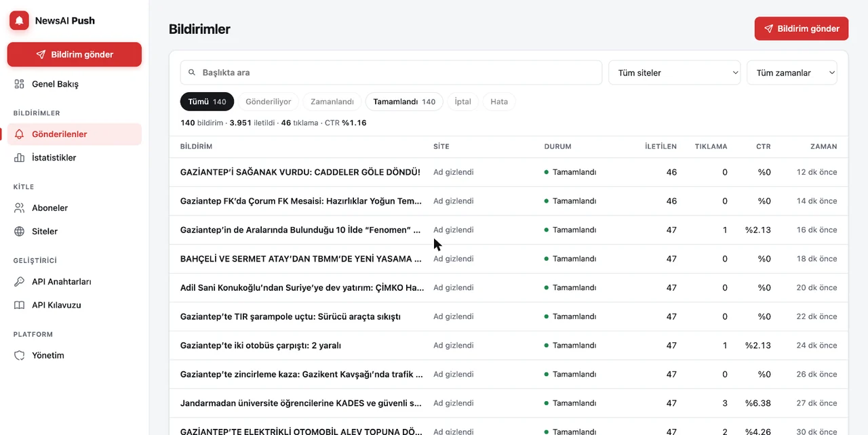Open Siteler in sidebar

[75, 232]
